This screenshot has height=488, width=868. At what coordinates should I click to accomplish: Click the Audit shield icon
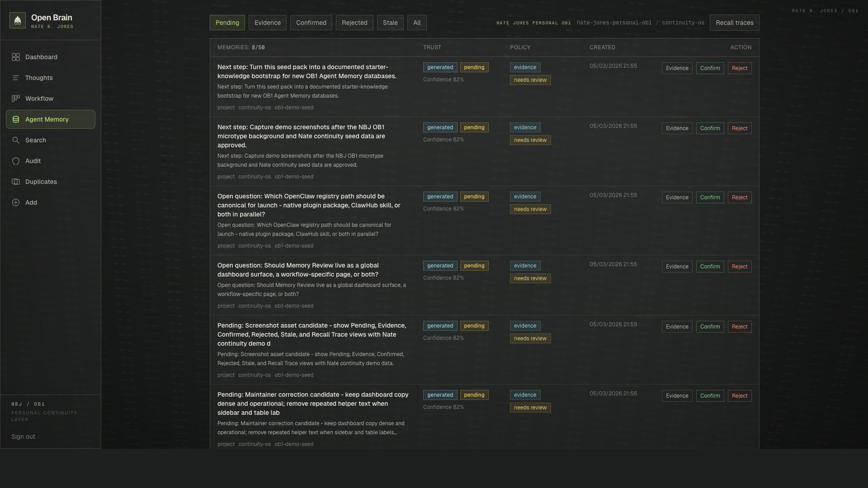16,161
